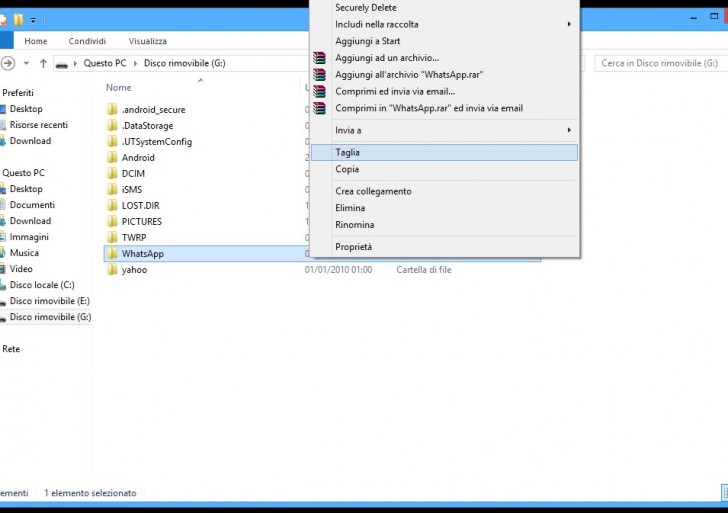Click WinRAR icon beside "Aggiungi ad un archivio..."

(x=319, y=58)
